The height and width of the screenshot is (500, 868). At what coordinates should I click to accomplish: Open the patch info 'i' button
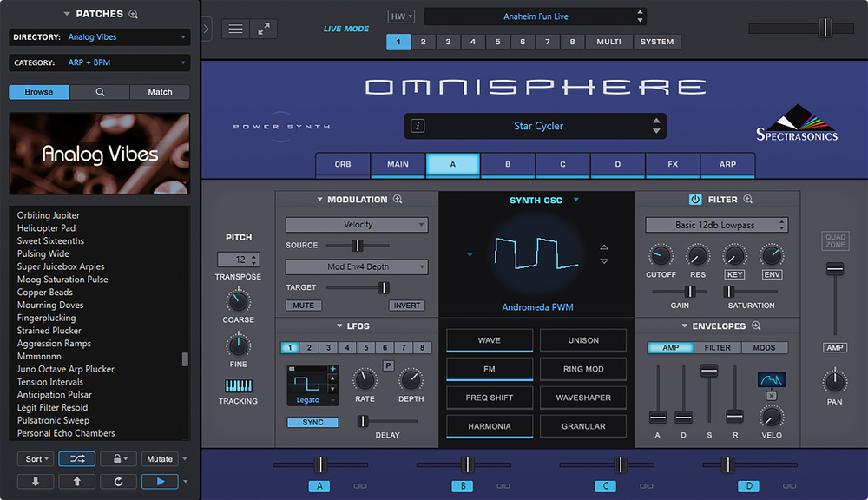(418, 126)
